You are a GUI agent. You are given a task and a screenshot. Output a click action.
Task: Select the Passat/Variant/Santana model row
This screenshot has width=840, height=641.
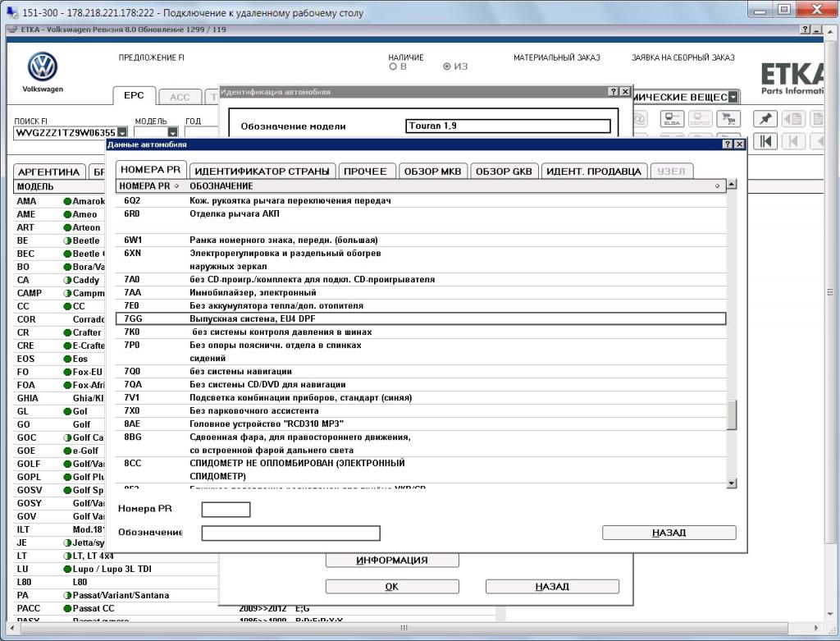tap(115, 595)
